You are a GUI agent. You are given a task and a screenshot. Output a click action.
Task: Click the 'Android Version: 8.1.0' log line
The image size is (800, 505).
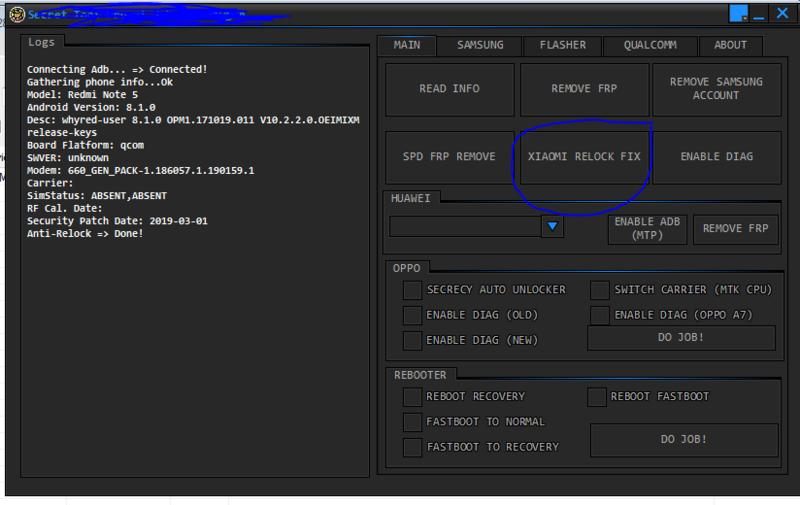[91, 108]
